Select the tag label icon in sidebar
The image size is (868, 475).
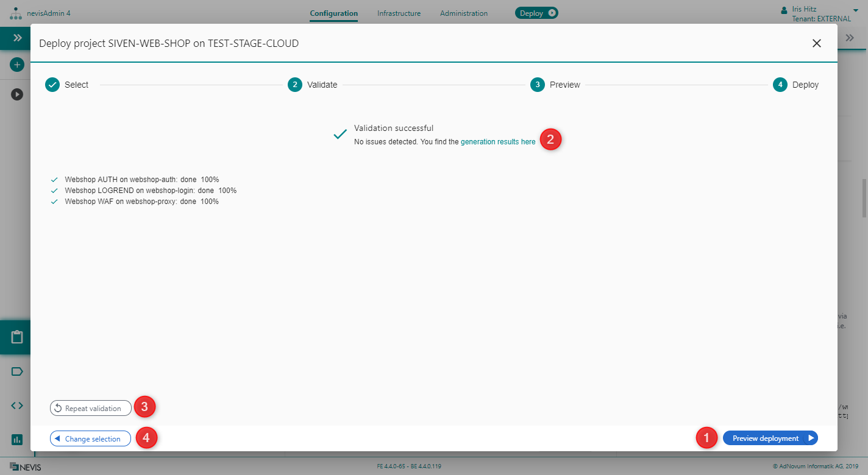(17, 371)
